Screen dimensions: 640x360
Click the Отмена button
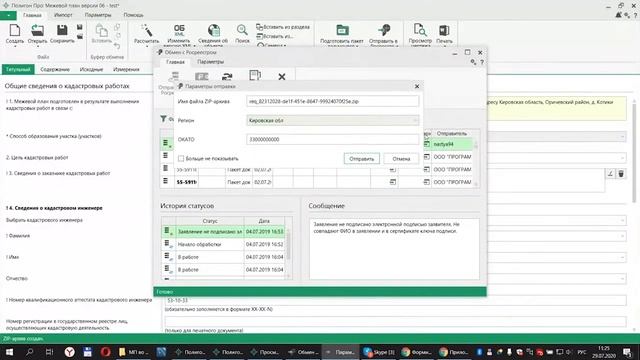point(401,158)
